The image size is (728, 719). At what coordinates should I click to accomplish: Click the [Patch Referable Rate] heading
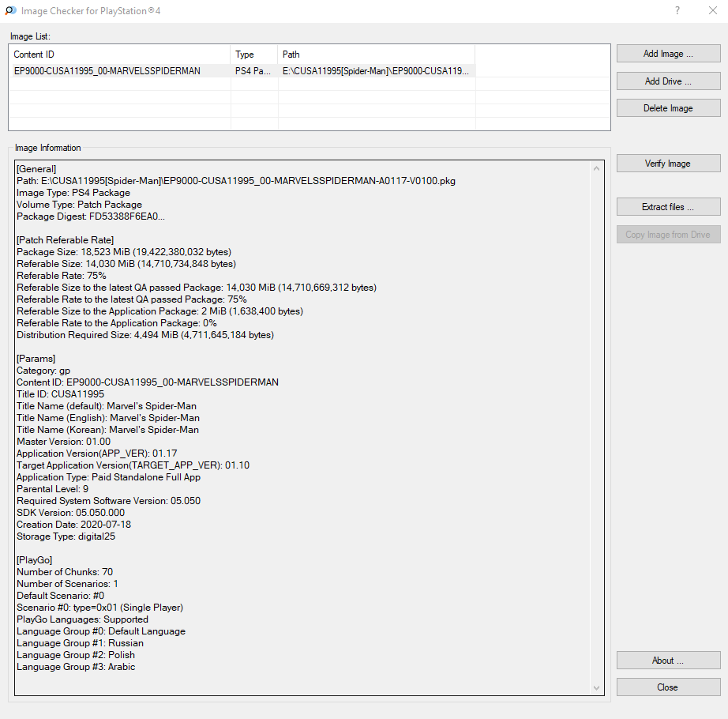(65, 240)
